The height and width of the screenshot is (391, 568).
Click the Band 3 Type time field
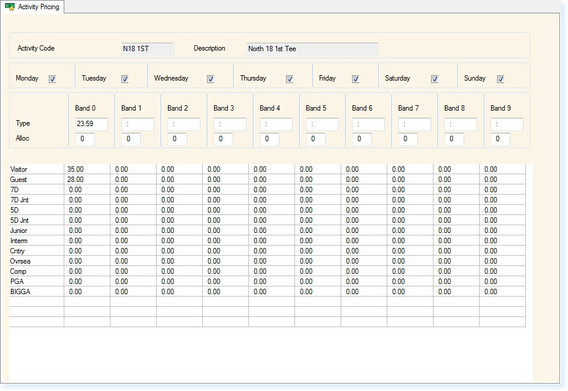tap(230, 124)
